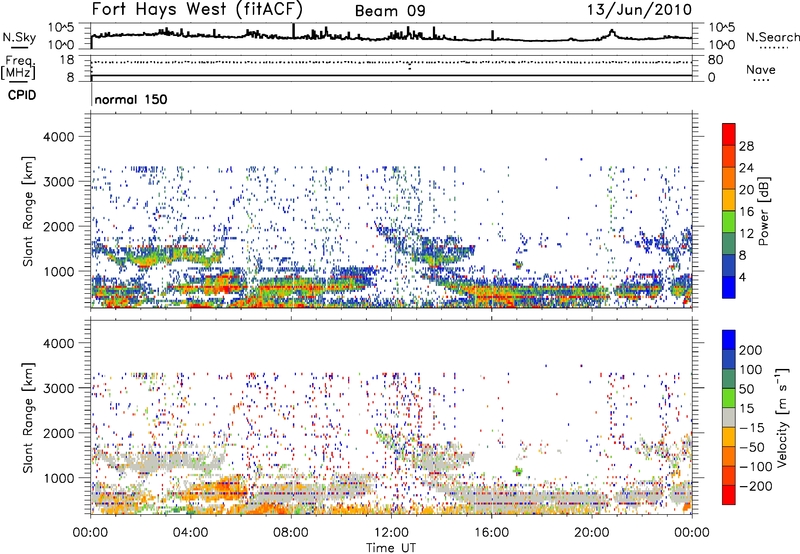Screen dimensions: 800x554
Task: Click the '80' Nave axis tick
Action: tap(715, 60)
